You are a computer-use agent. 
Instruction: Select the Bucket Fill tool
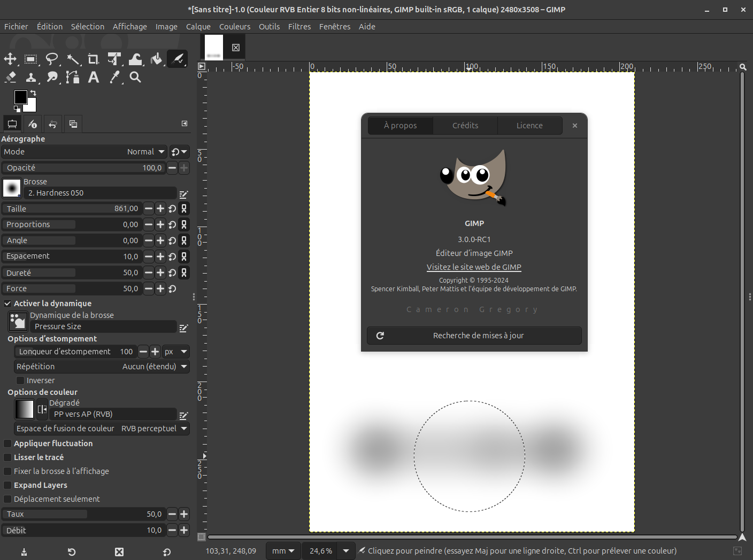(157, 59)
